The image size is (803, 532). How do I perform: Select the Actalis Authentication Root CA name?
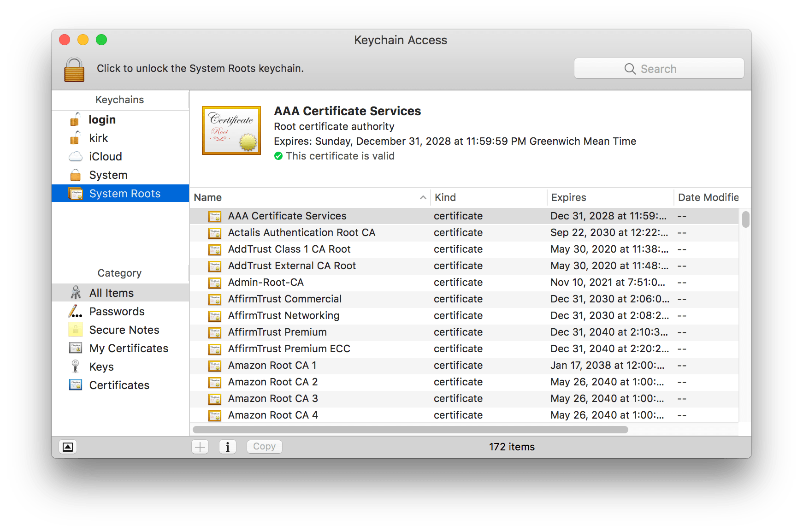(x=301, y=233)
